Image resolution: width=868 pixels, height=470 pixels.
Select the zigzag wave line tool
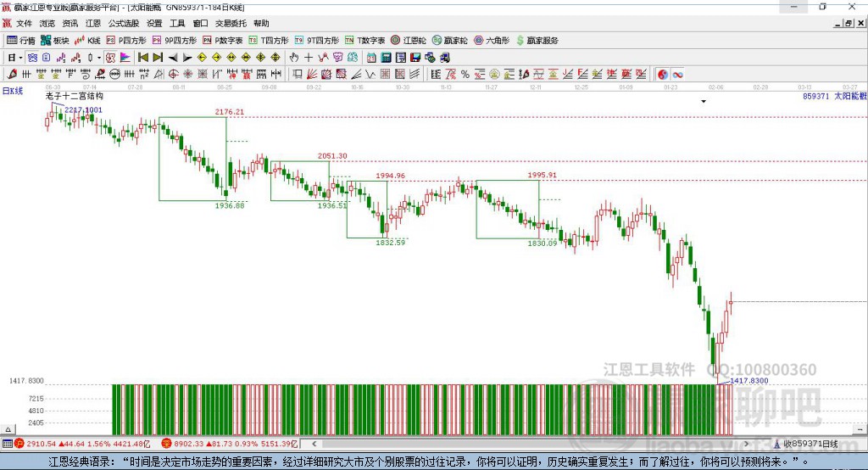click(370, 75)
